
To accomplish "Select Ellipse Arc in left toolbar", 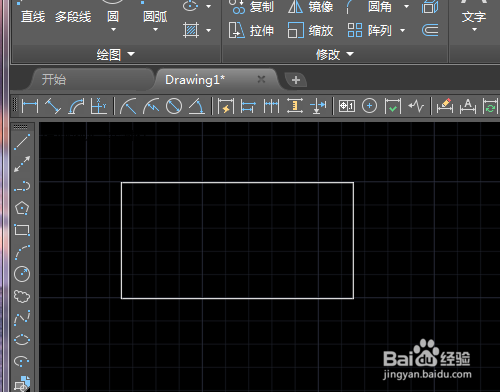I will (x=22, y=361).
